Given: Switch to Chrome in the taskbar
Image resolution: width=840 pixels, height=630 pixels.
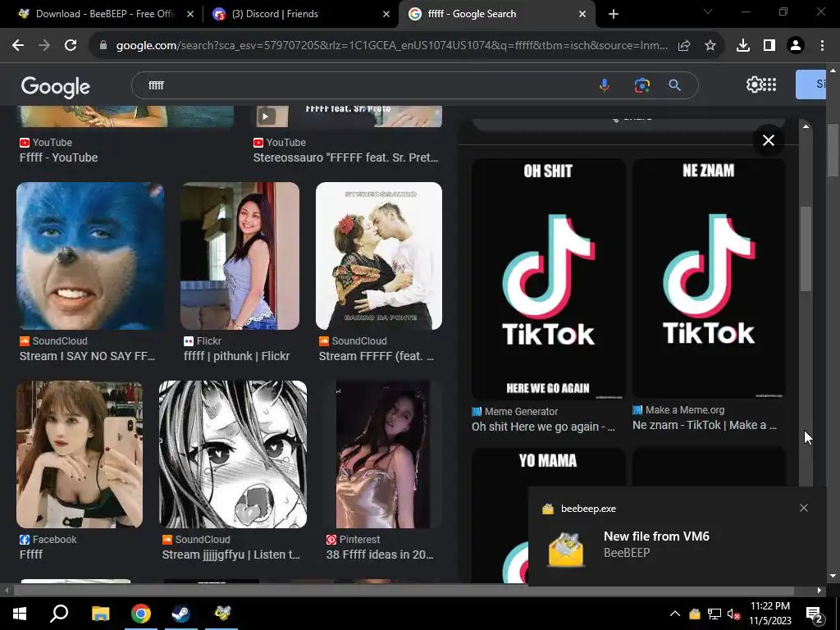Looking at the screenshot, I should coord(141,614).
